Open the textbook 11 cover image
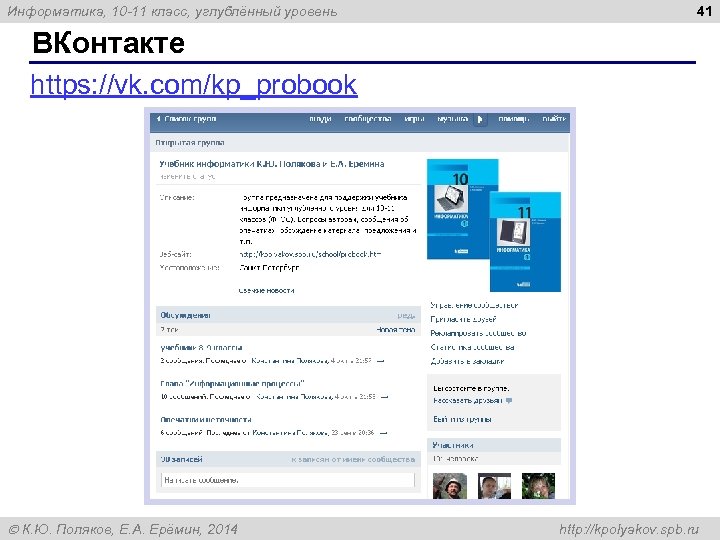The width and height of the screenshot is (720, 540). click(525, 242)
